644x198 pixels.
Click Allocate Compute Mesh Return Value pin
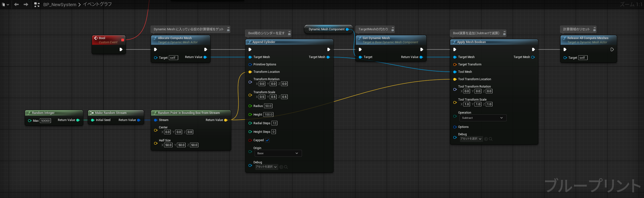click(205, 57)
